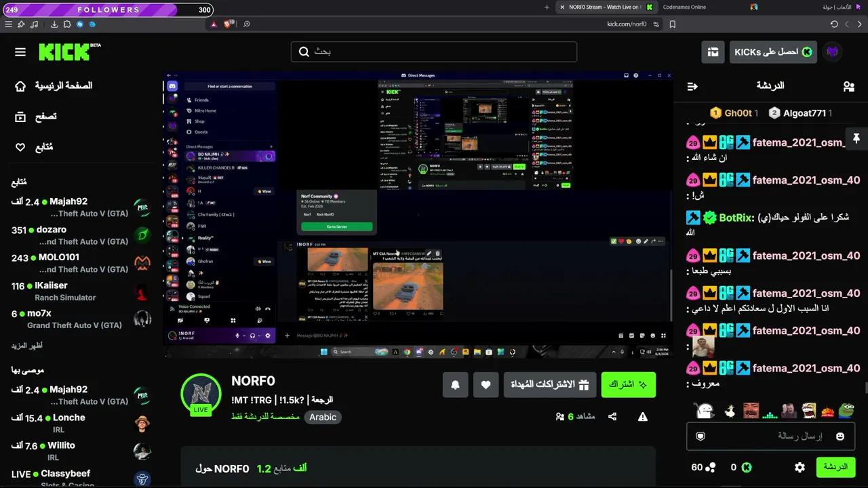
Task: Click the BotRix username in chat
Action: pos(736,218)
